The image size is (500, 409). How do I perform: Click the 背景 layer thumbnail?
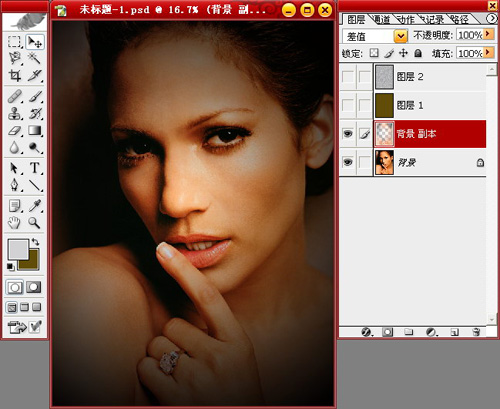coord(384,162)
